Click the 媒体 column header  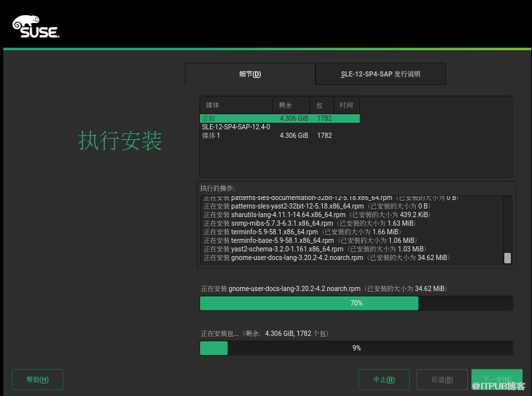click(236, 105)
